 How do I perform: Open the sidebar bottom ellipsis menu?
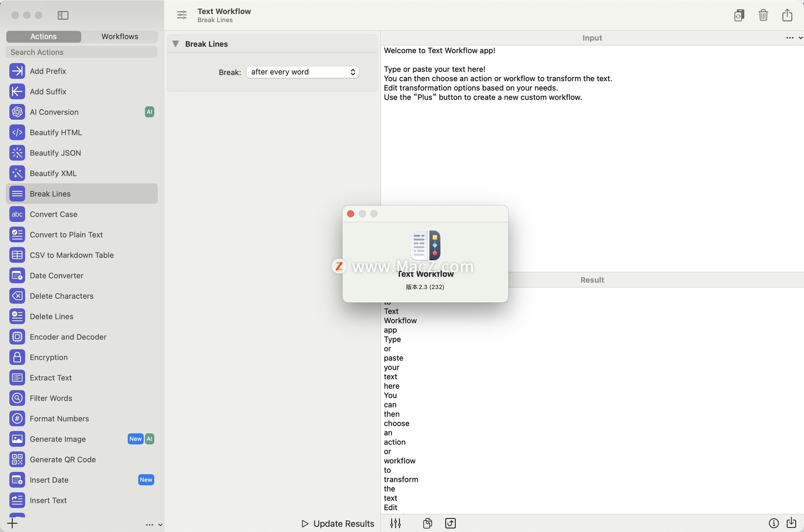click(x=149, y=525)
